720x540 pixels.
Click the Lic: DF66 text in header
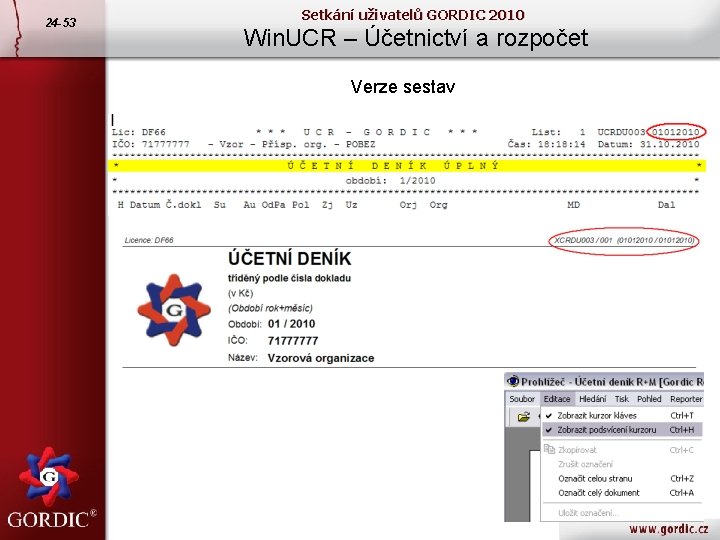[x=139, y=132]
